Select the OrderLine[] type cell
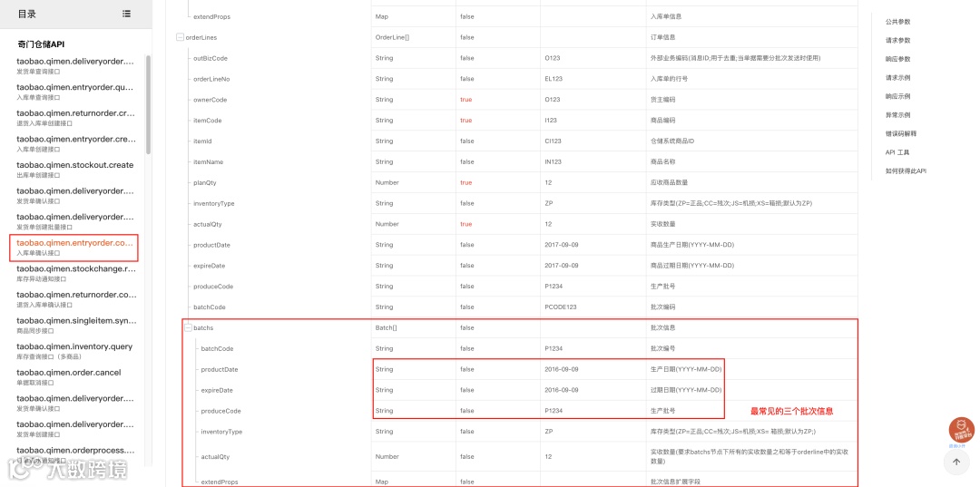This screenshot has height=487, width=980. pos(392,37)
